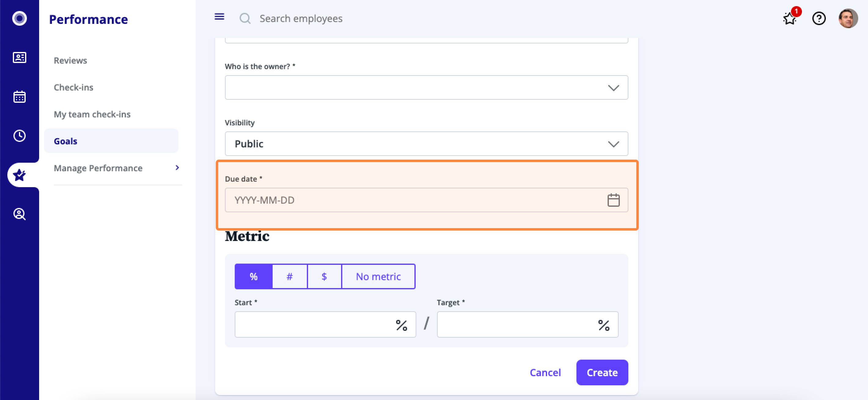The height and width of the screenshot is (400, 868).
Task: Focus the Start percent input field
Action: (325, 324)
